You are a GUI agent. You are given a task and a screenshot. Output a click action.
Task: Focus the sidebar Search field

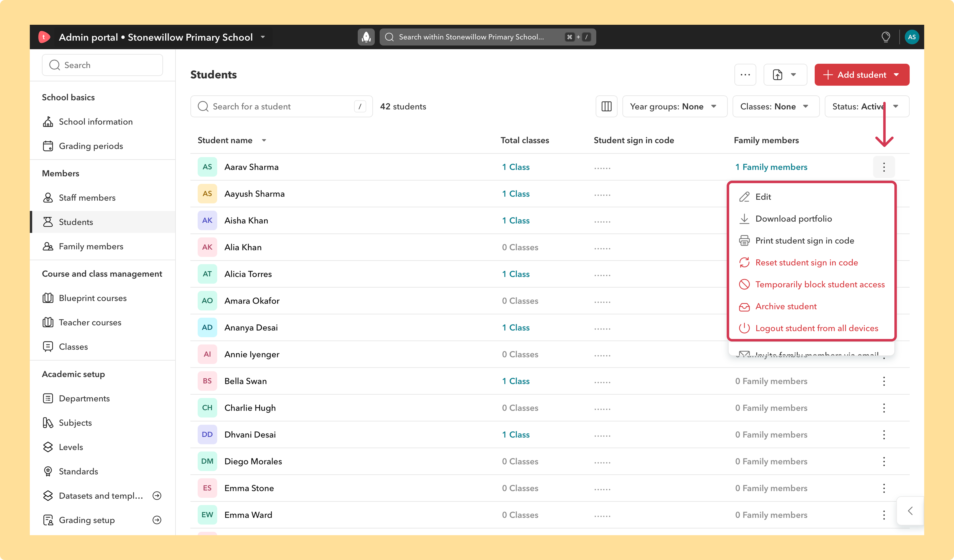click(102, 65)
